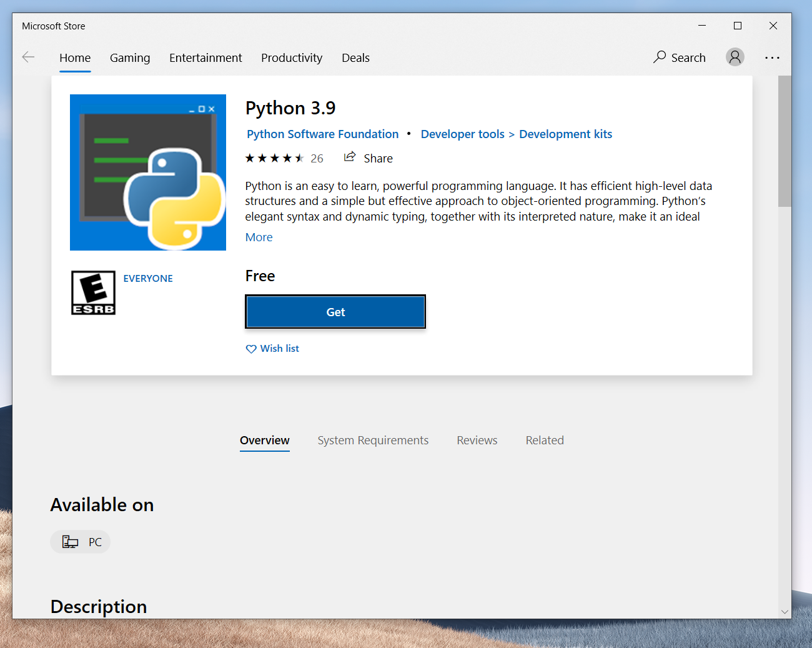This screenshot has width=812, height=648.
Task: Select the Overview section tab
Action: coord(265,441)
